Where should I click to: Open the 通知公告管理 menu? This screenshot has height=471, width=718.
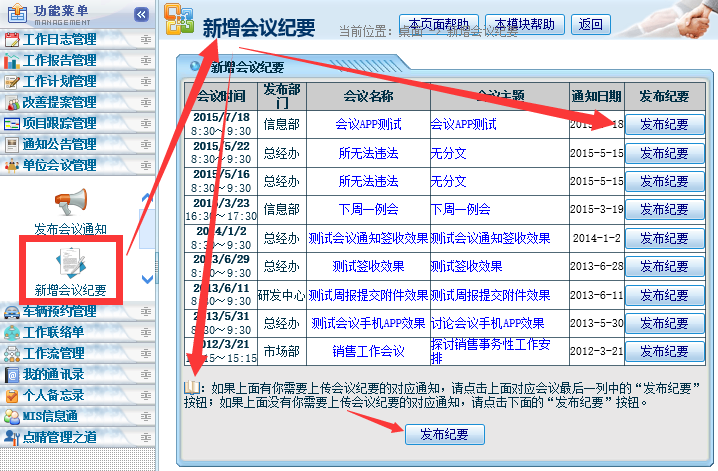click(x=60, y=144)
